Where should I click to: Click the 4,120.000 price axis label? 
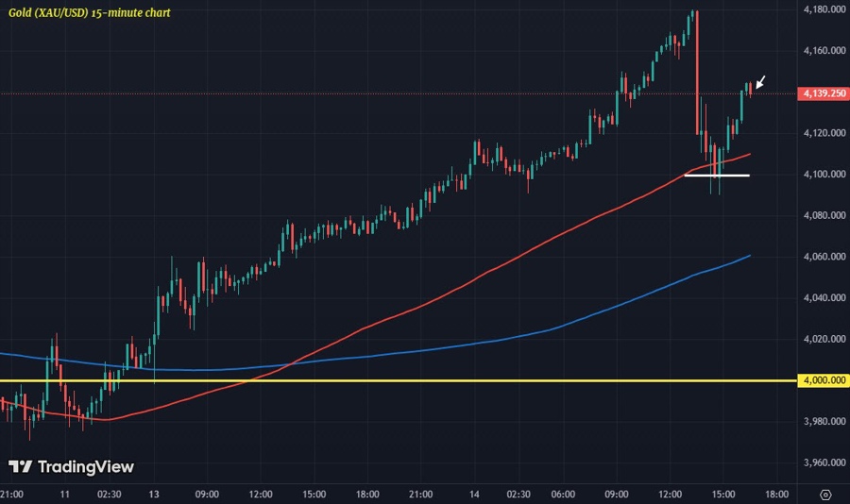[x=823, y=133]
